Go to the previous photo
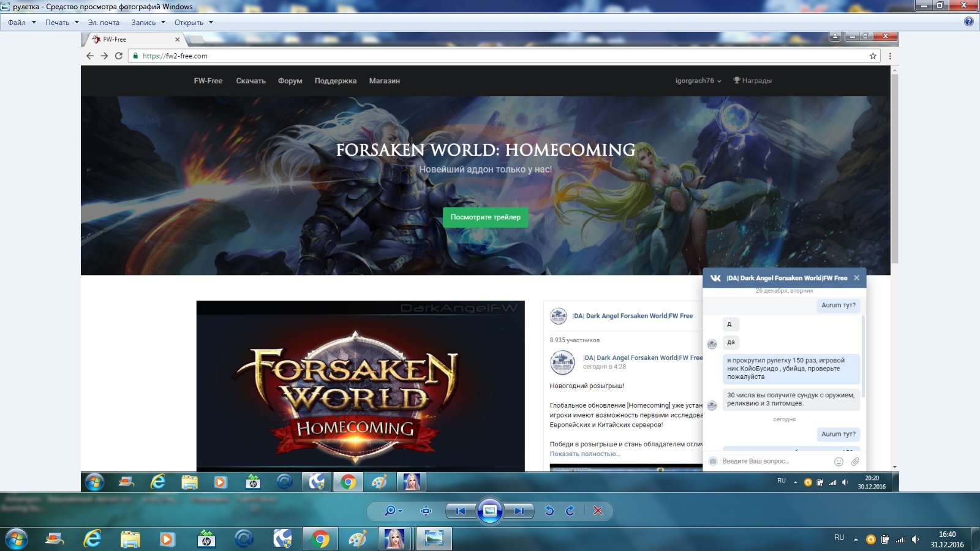Screen dimensions: 980x551 pos(461,511)
